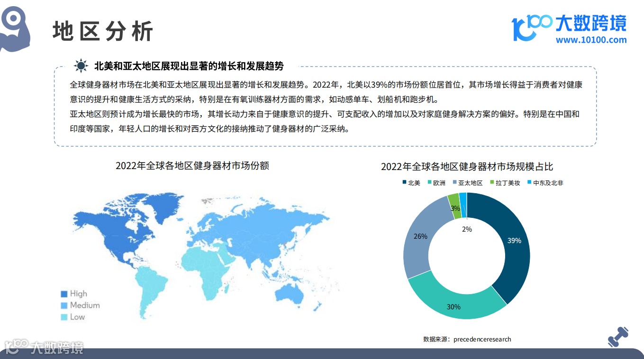The height and width of the screenshot is (359, 644).
Task: Click the 3% donut segment label
Action: [x=455, y=208]
